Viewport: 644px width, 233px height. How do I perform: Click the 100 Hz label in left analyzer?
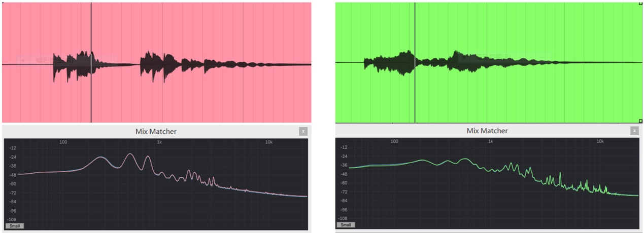[63, 142]
